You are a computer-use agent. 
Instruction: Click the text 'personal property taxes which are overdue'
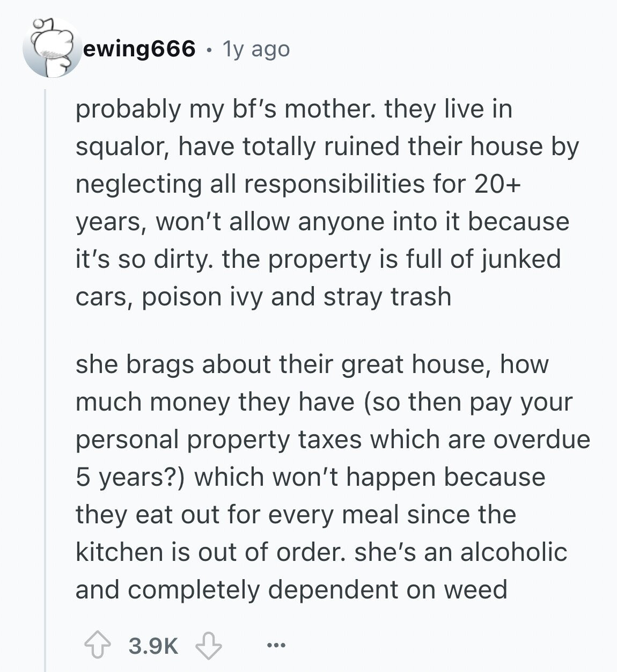click(x=333, y=439)
